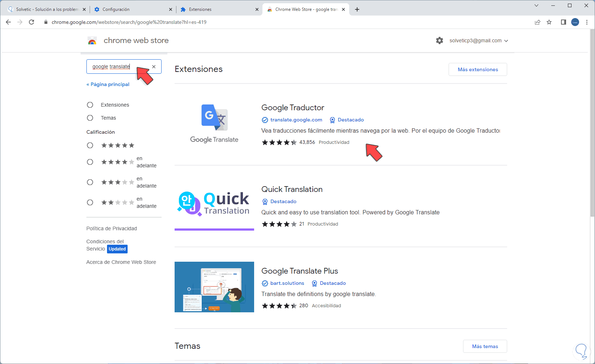
Task: Open the web store settings gear
Action: click(440, 40)
